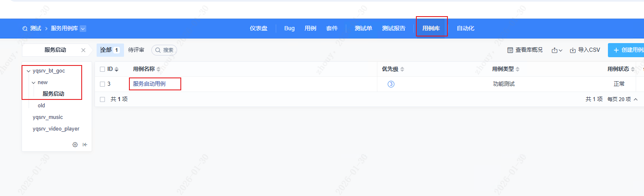This screenshot has width=644, height=196.
Task: Click the 功能测试 type cell
Action: 504,84
